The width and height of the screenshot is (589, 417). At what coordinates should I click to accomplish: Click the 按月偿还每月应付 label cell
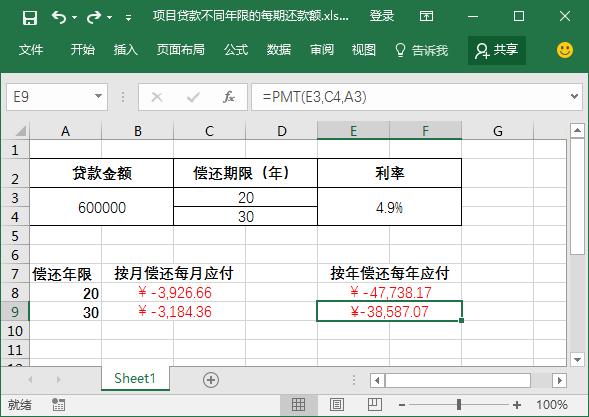(174, 273)
